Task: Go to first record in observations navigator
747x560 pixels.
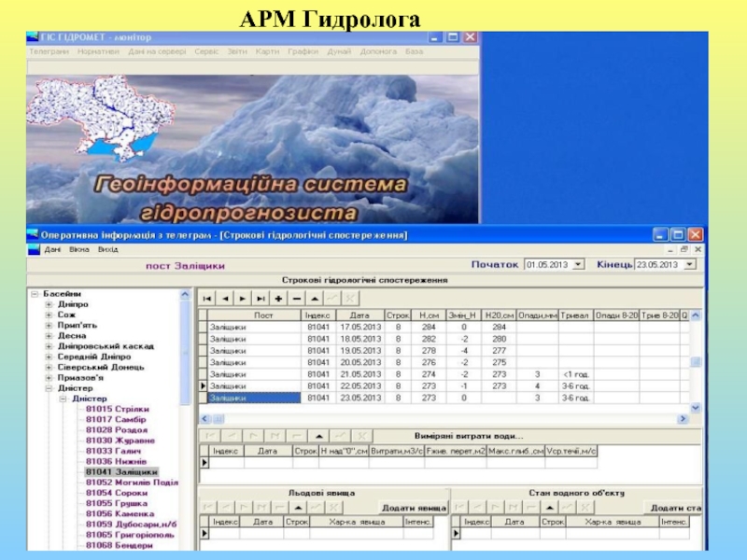Action: pyautogui.click(x=207, y=298)
